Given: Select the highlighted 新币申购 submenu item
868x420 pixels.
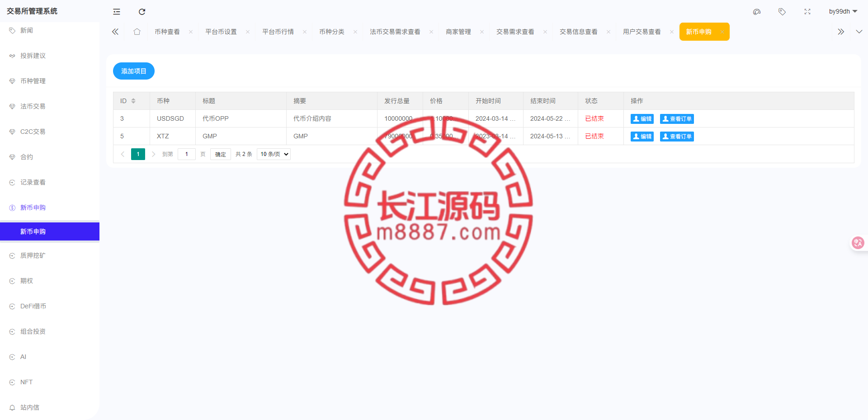Looking at the screenshot, I should point(50,231).
